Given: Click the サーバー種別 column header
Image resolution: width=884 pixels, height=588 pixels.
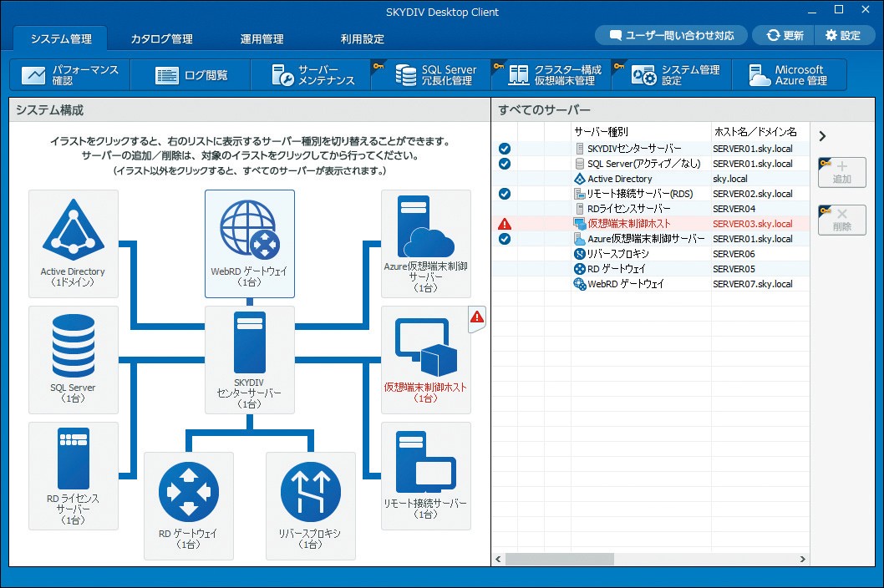Looking at the screenshot, I should (641, 131).
